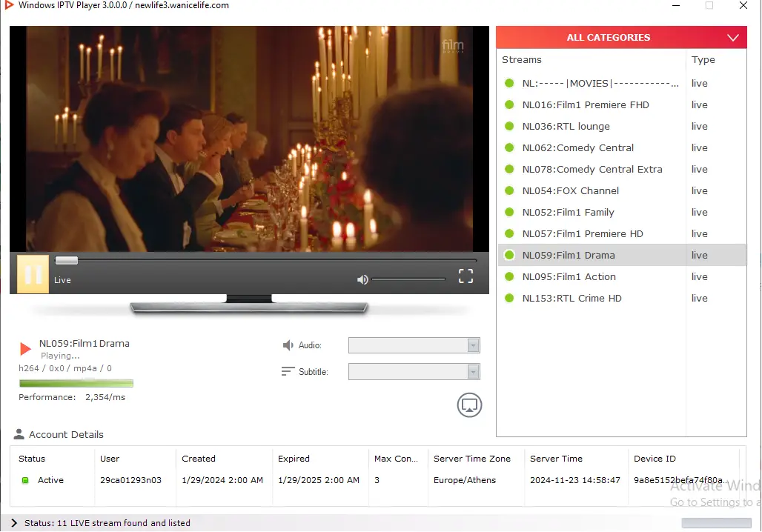The height and width of the screenshot is (532, 762).
Task: Play NL078:Comedy Central Extra stream
Action: tap(622, 169)
